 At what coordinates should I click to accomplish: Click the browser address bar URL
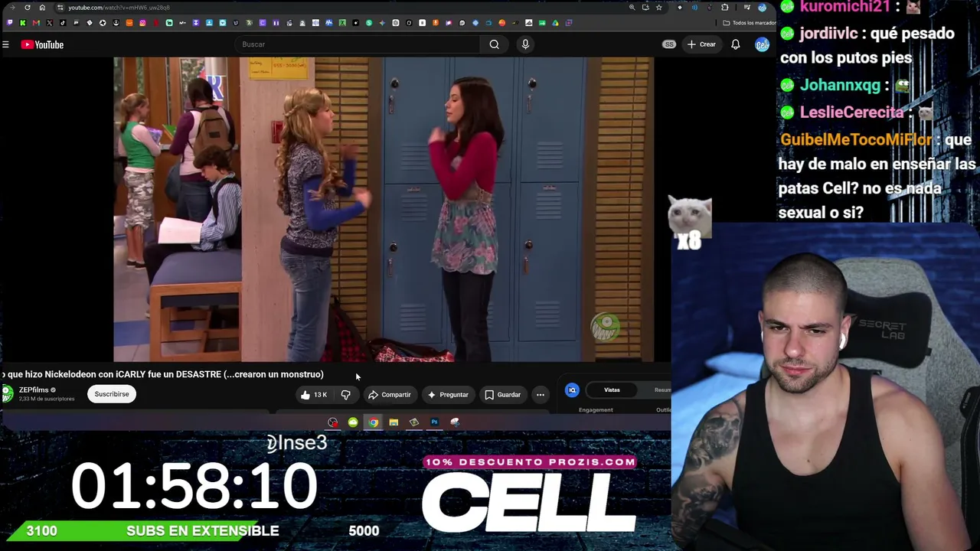tap(119, 8)
